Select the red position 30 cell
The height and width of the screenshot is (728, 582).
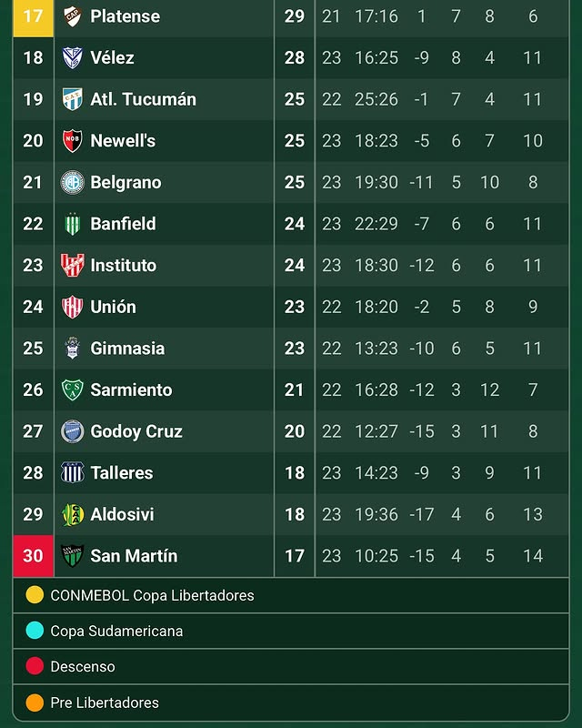[34, 556]
